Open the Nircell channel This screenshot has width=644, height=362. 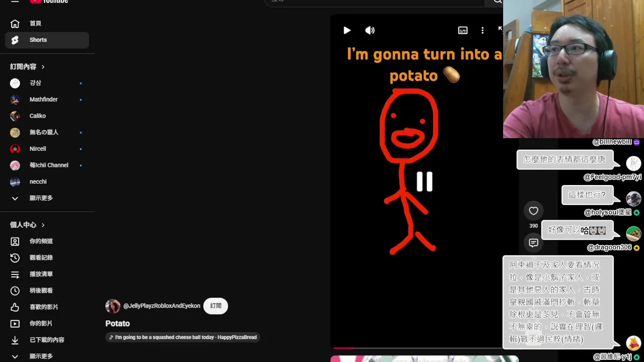tap(47, 149)
